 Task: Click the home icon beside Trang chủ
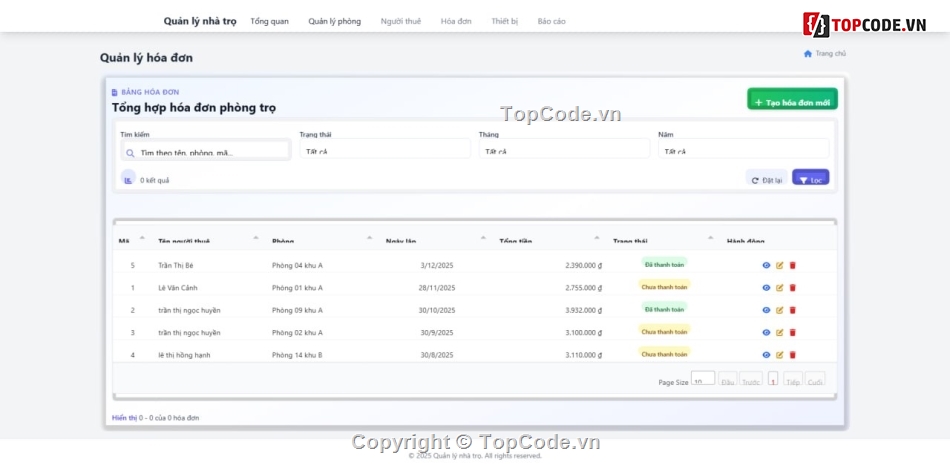808,53
